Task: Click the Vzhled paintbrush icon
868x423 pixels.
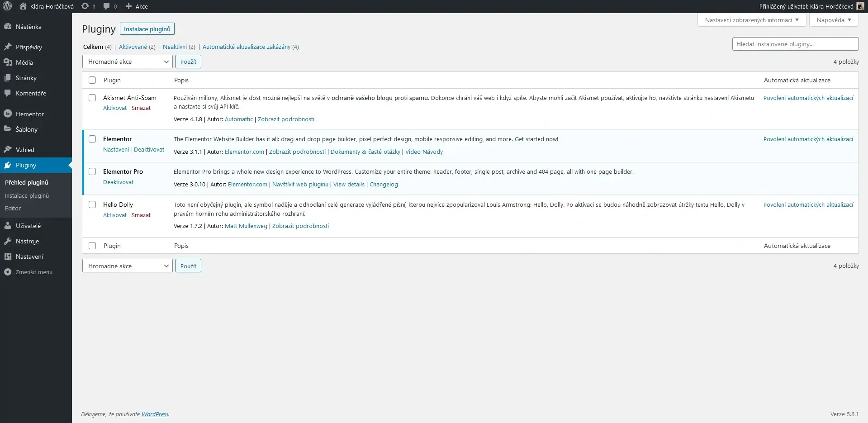Action: [8, 149]
